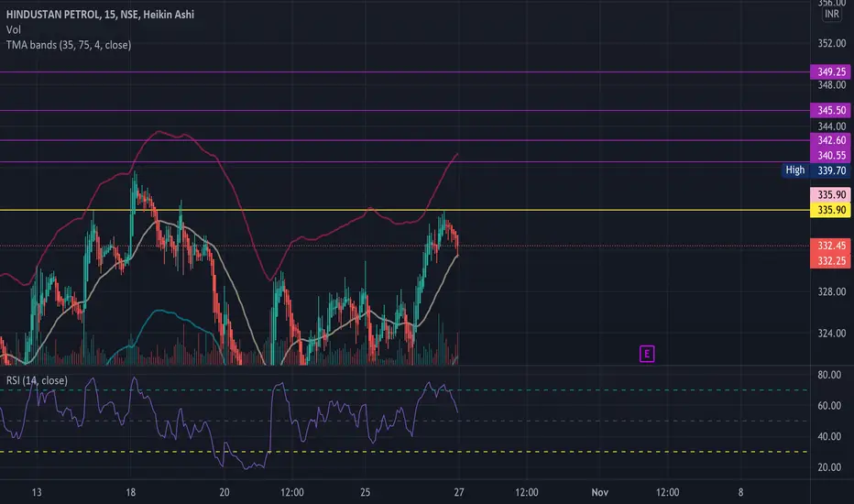The width and height of the screenshot is (854, 504).
Task: Select the 345.50 purple price label
Action: (830, 111)
